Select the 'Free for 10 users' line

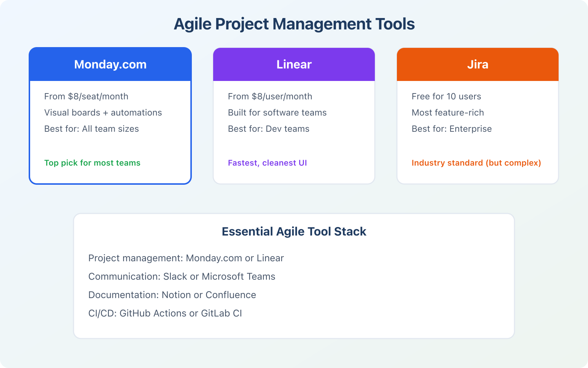pos(446,96)
